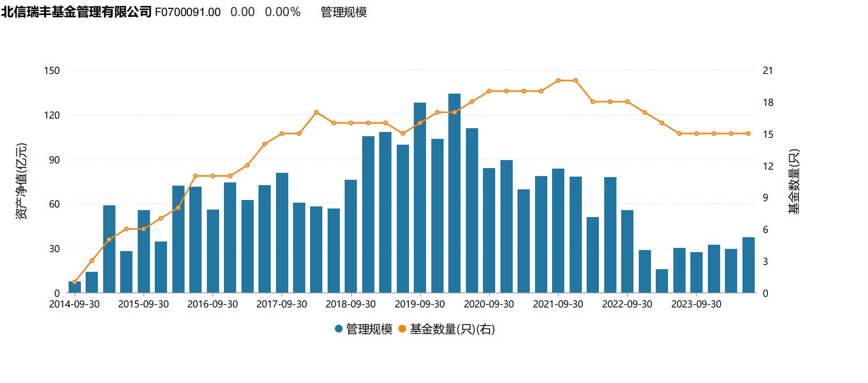The image size is (868, 383).
Task: Click the 15 value on fund-count axis
Action: pos(768,134)
